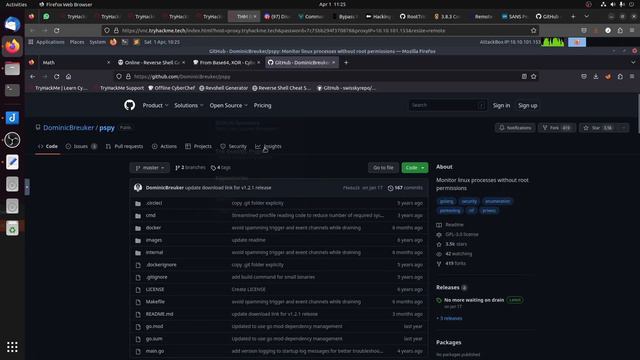Open the .dockerignore file

pyautogui.click(x=161, y=264)
